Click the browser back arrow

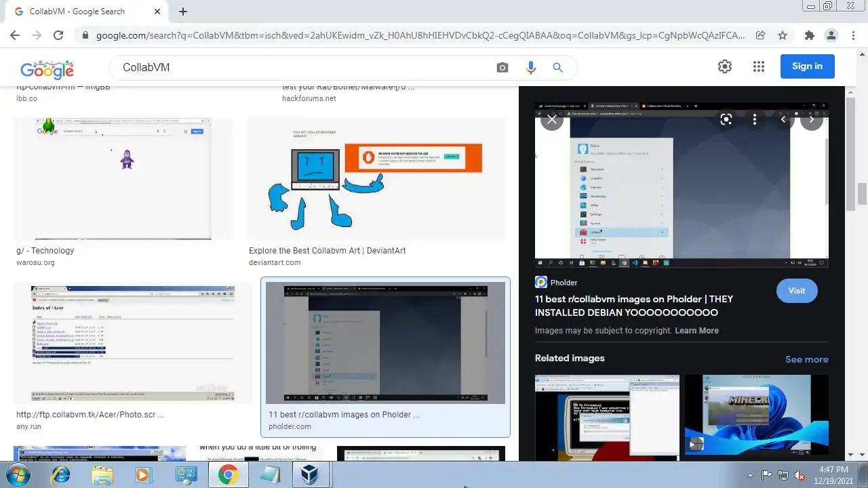15,35
